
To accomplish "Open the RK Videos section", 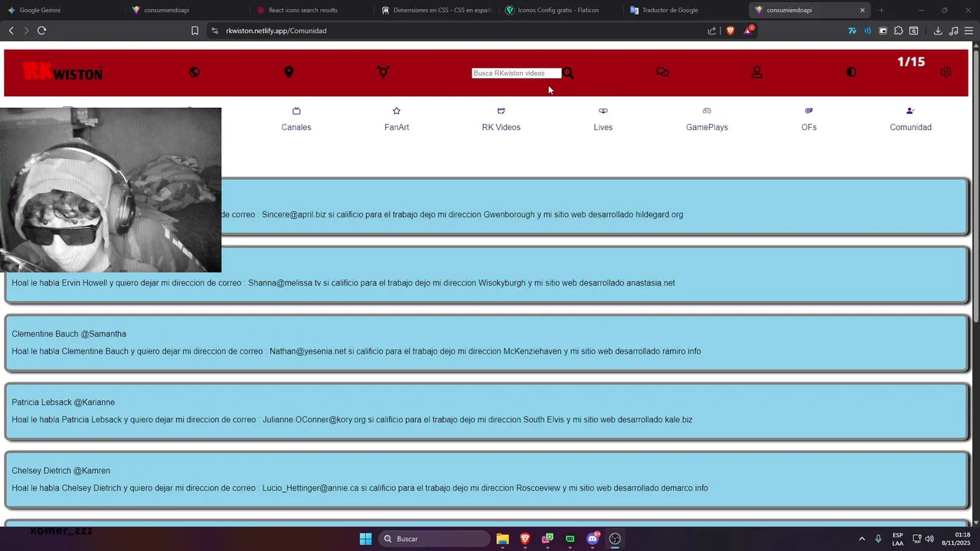I will (x=501, y=119).
